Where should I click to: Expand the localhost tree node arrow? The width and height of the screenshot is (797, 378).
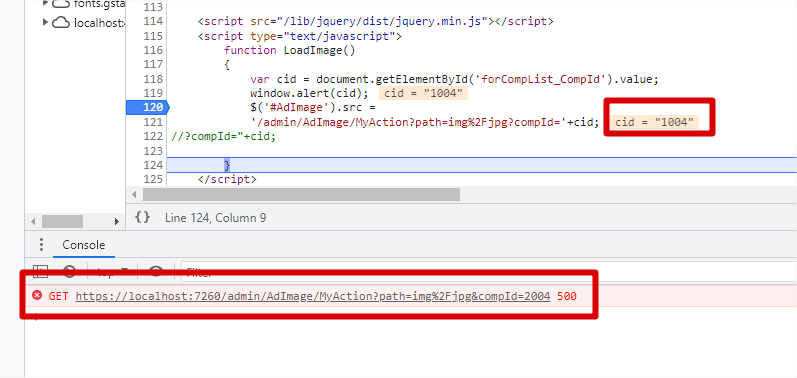45,22
